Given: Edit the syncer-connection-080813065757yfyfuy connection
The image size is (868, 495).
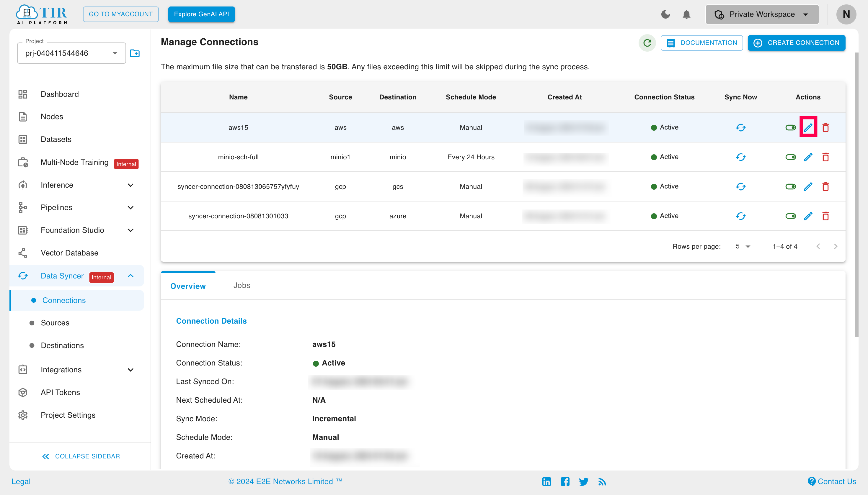Looking at the screenshot, I should (x=808, y=186).
